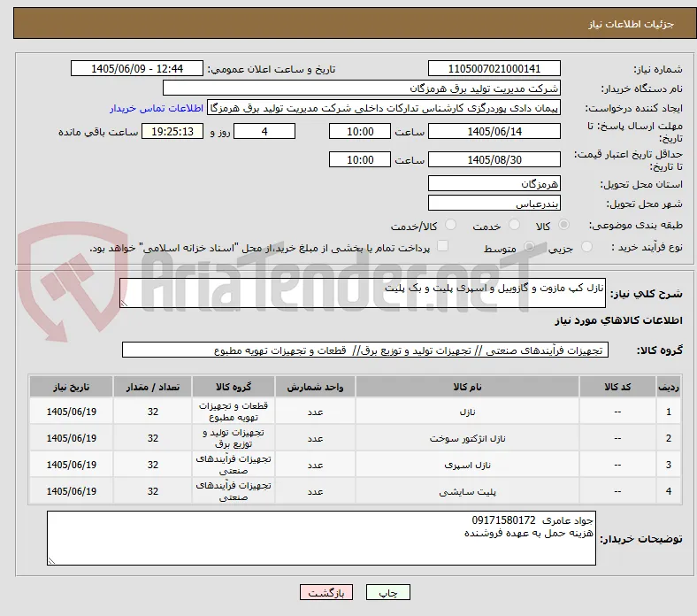697x616 pixels.
Task: Select the متوسط purchase type radio
Action: coord(529,246)
